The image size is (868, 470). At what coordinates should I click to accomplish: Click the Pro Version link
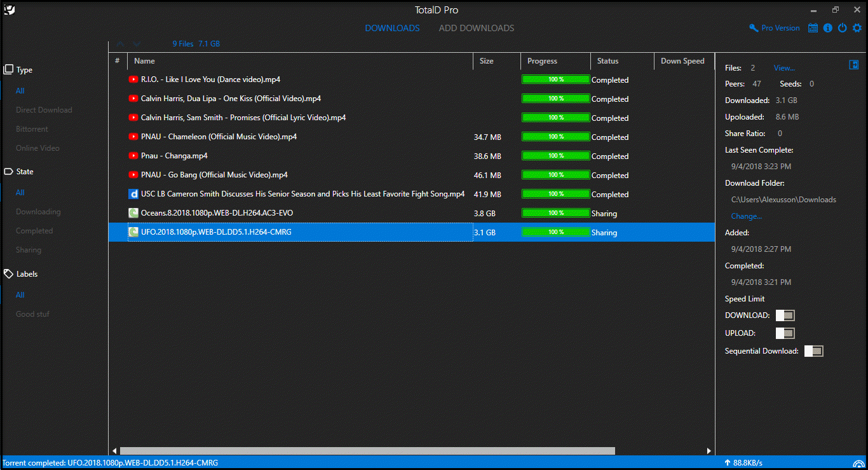[780, 28]
